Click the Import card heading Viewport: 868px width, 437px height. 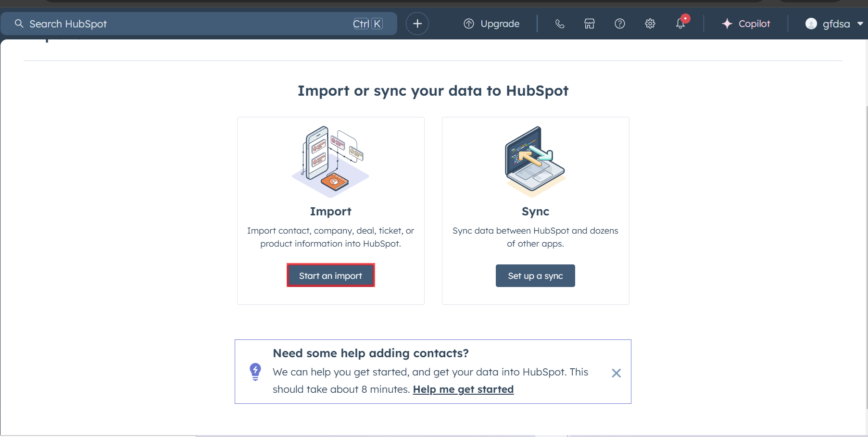pyautogui.click(x=331, y=212)
